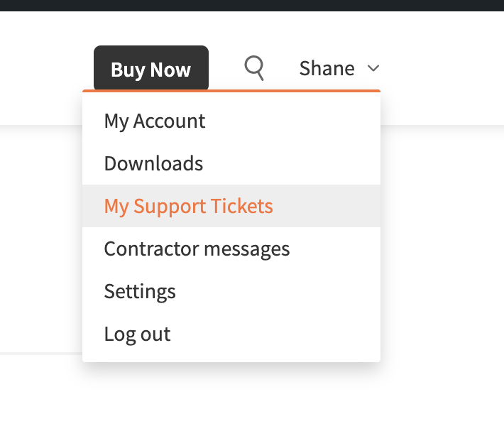Click the word "Account" in the menu

(x=169, y=121)
